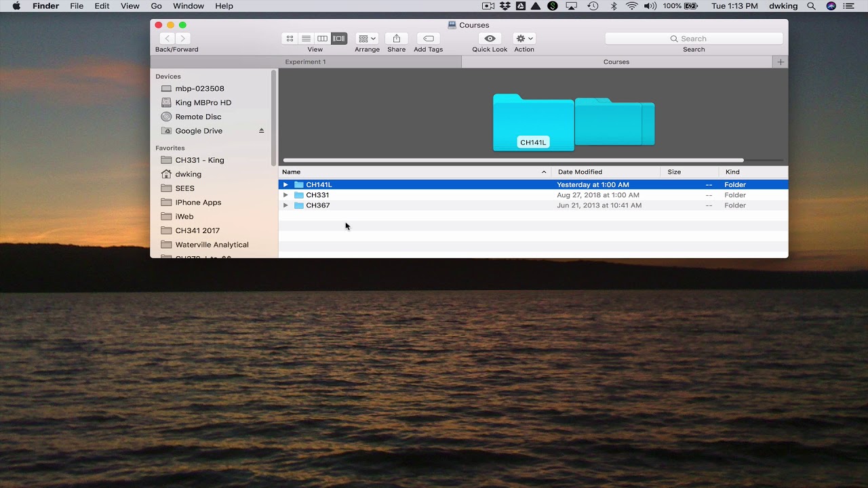Switch to Cover Flow view
Screen dimensions: 868x488
(339, 39)
